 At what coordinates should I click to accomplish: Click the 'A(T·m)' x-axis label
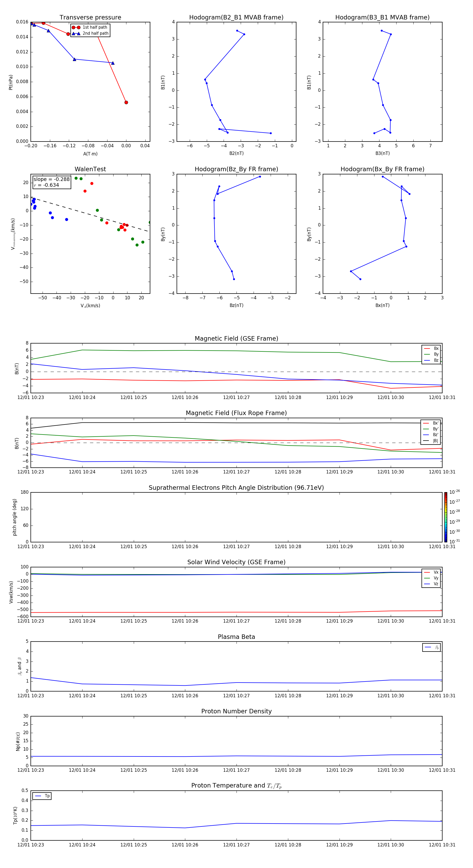90,154
